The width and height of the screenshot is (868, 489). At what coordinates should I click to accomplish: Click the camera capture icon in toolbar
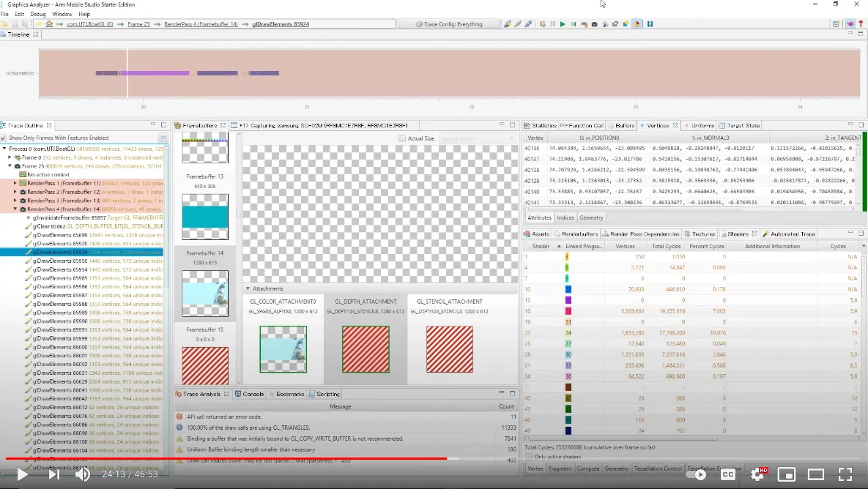pos(594,24)
